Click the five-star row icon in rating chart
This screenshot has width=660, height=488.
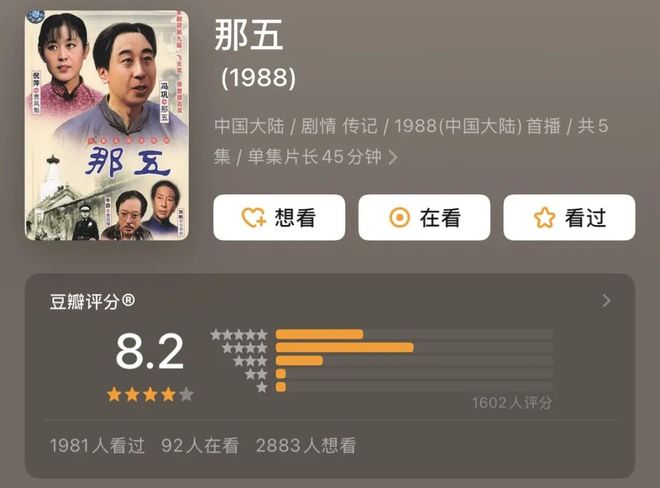239,335
